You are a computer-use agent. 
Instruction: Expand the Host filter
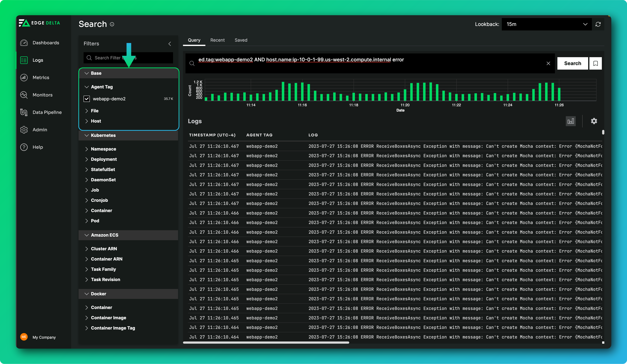(x=96, y=121)
